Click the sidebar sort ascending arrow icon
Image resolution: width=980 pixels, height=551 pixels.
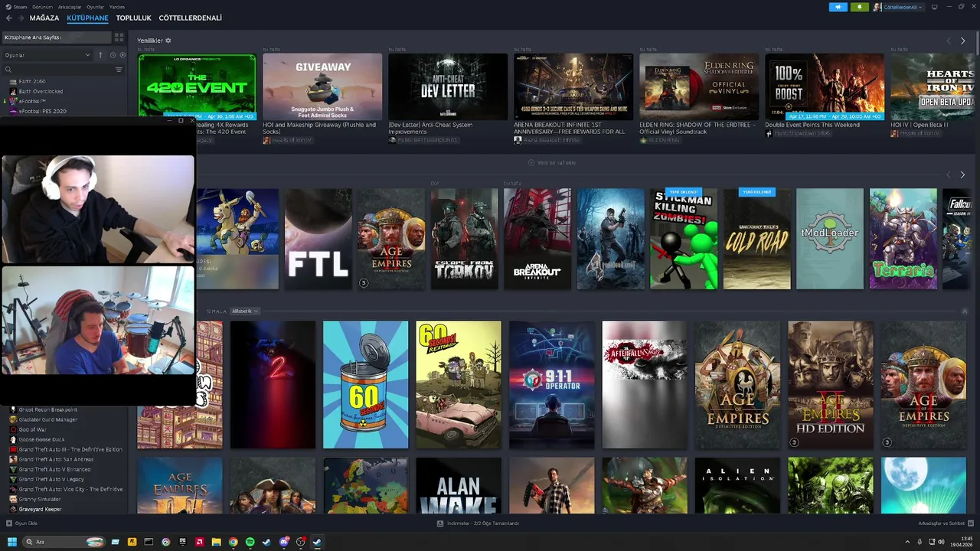click(x=100, y=55)
